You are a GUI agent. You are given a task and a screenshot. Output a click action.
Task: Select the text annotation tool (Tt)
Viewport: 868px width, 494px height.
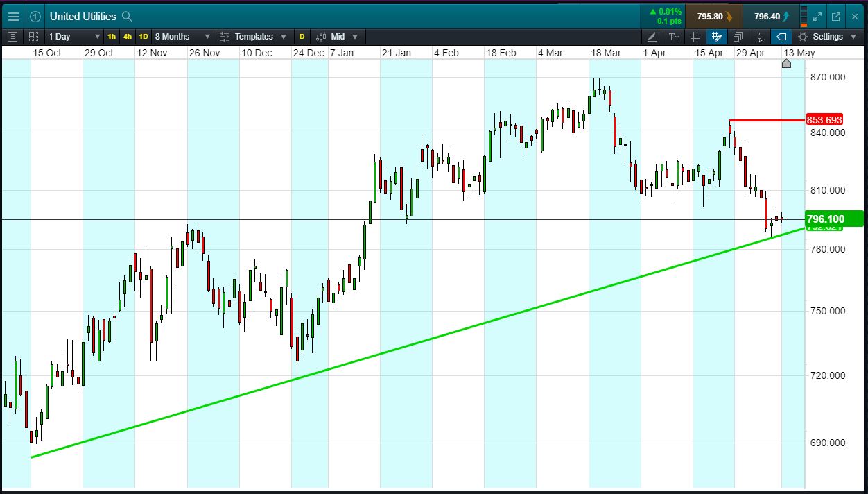[674, 37]
